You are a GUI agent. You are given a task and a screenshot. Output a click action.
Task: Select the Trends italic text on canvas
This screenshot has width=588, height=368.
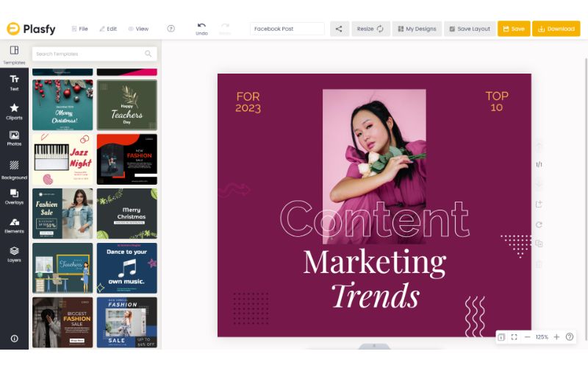pyautogui.click(x=376, y=296)
